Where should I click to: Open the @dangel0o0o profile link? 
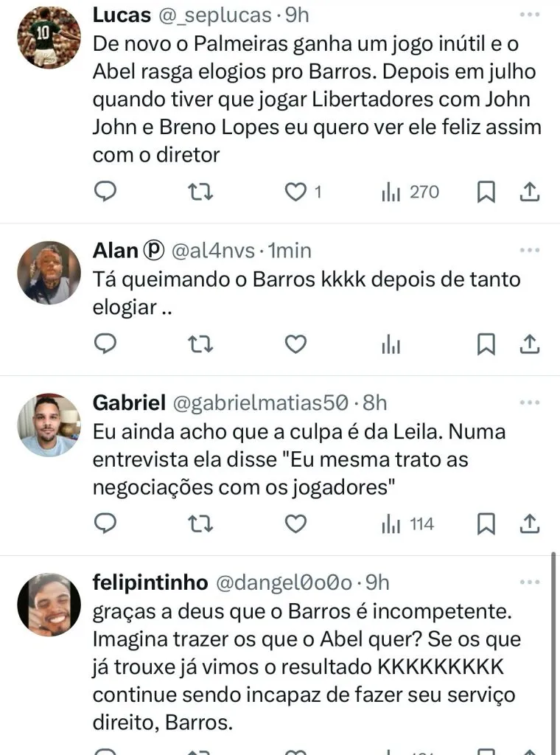283,582
